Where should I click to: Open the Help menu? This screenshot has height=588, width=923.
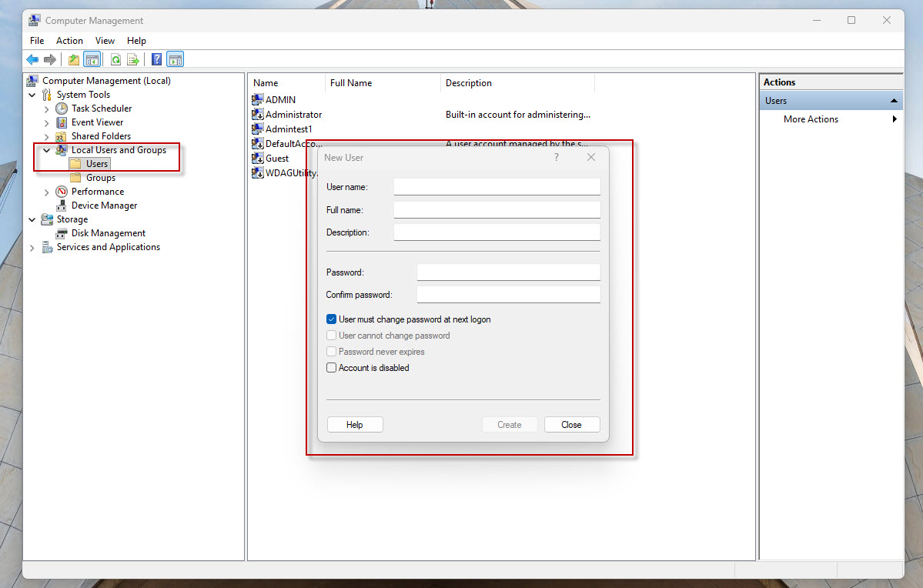coord(136,41)
